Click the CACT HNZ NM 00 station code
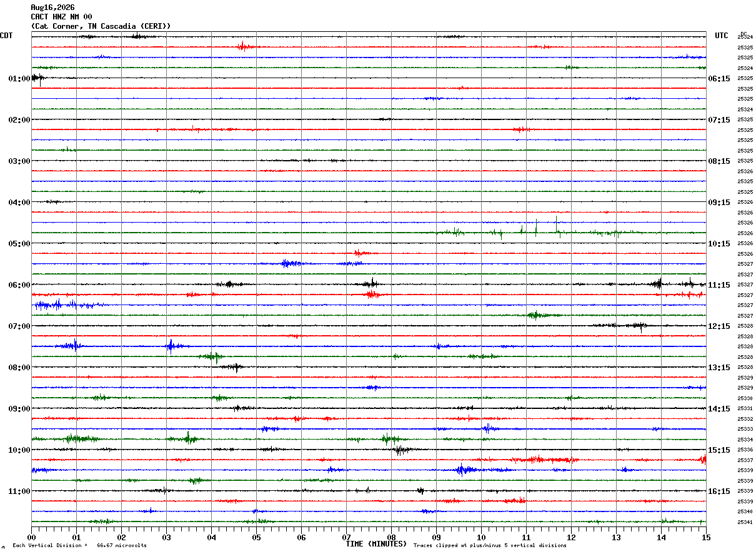 point(61,17)
